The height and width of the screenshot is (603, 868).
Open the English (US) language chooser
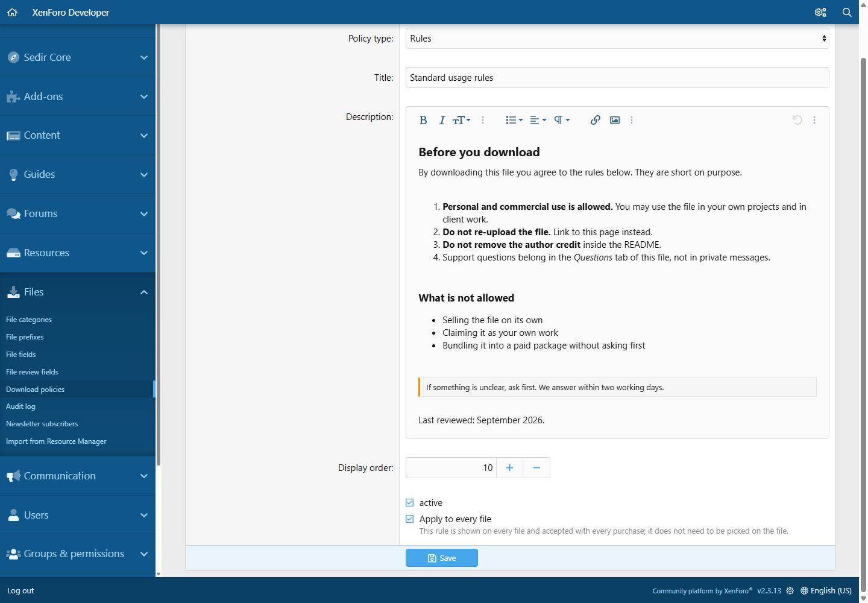[x=826, y=591]
